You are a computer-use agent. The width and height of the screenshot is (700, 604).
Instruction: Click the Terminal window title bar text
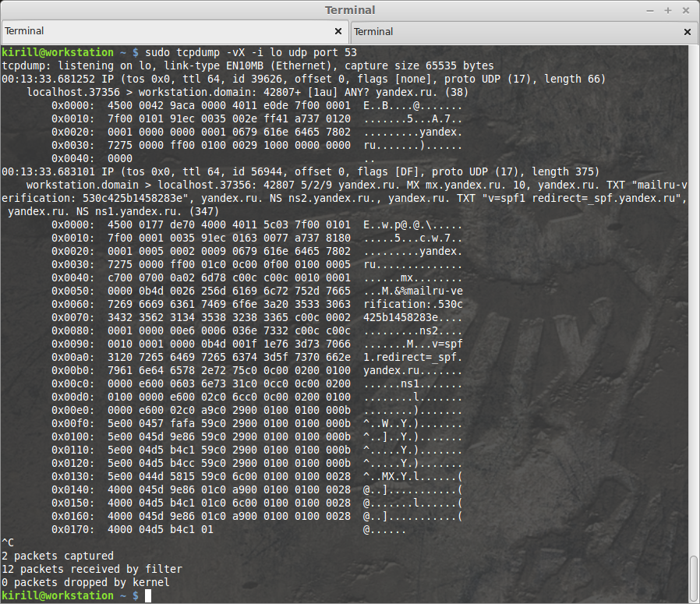[x=350, y=10]
